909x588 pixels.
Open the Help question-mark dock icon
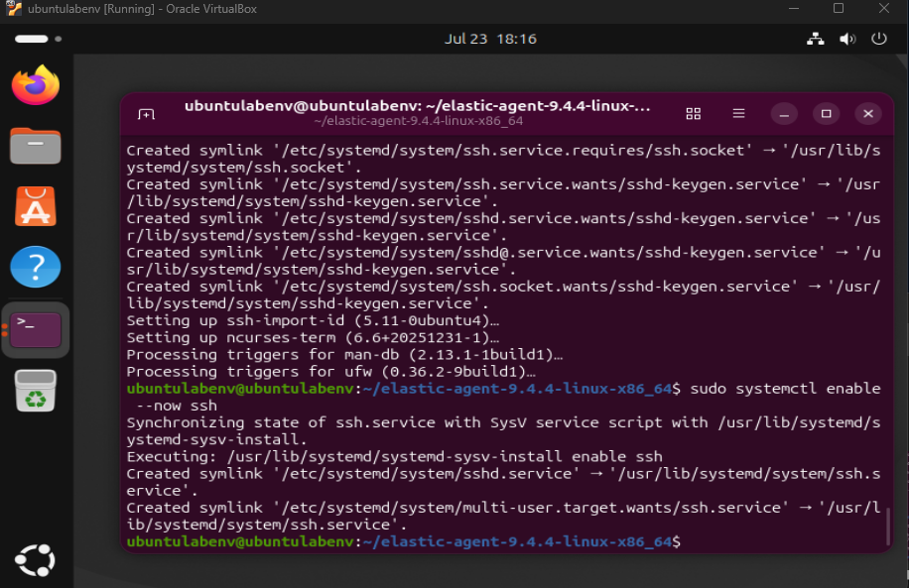coord(36,267)
